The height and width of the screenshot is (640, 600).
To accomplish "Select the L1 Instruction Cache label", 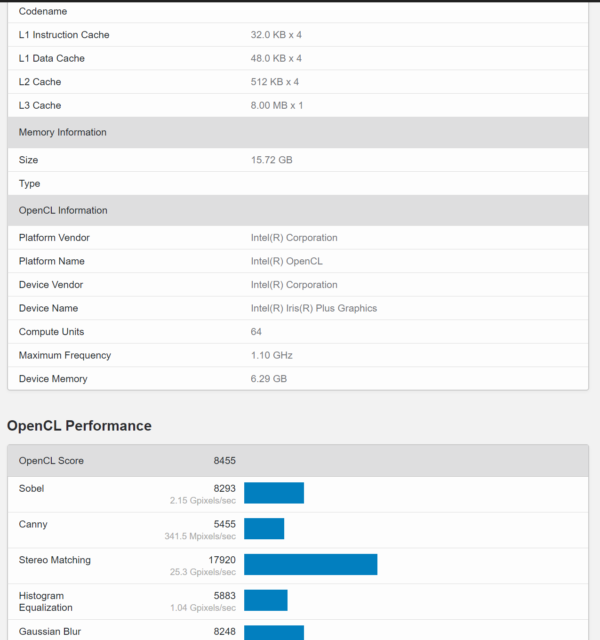I will coord(64,35).
